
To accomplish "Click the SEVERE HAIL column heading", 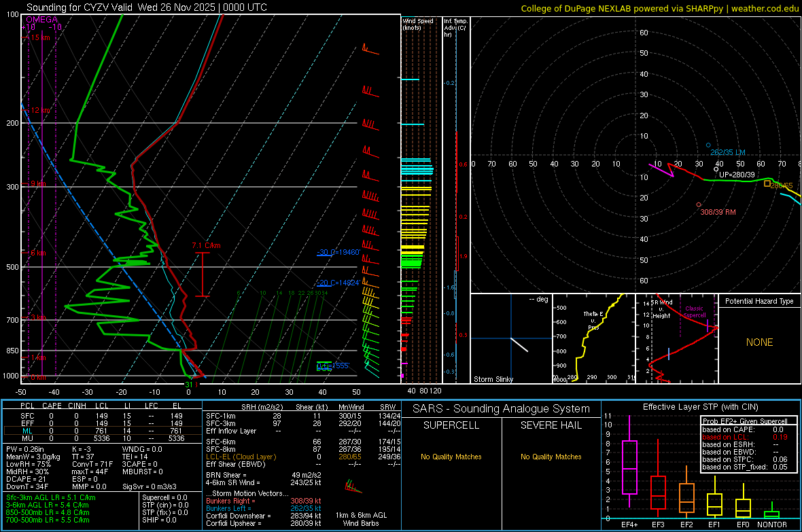I will [551, 425].
